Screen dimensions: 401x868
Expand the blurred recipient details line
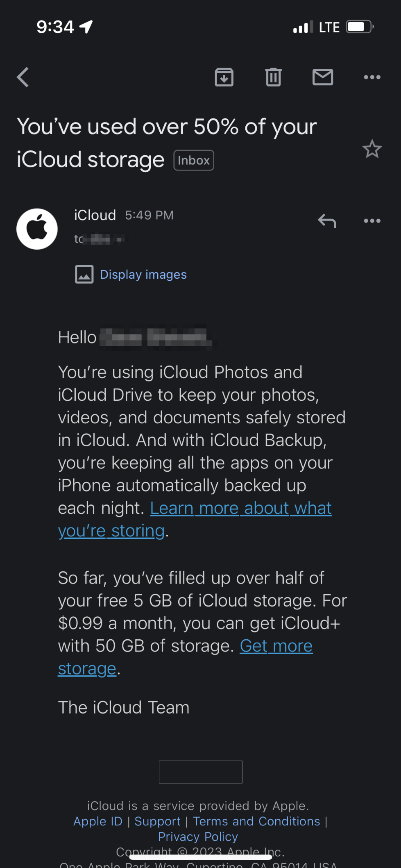[100, 239]
